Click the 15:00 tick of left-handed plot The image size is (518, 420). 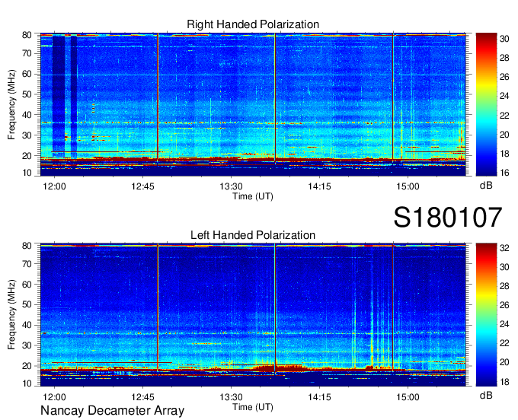(408, 397)
